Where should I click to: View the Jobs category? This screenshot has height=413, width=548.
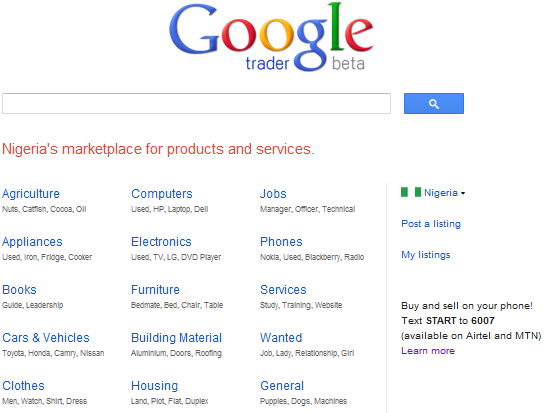pos(273,194)
